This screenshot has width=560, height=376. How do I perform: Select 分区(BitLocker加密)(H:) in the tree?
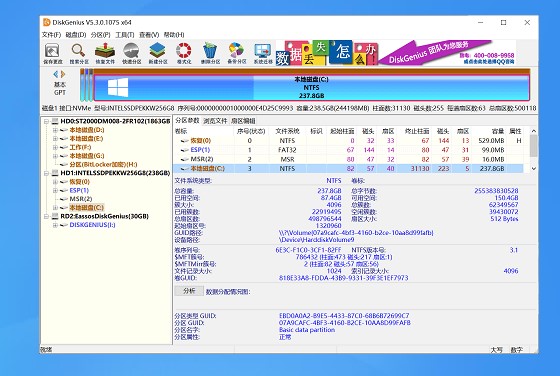(x=103, y=164)
